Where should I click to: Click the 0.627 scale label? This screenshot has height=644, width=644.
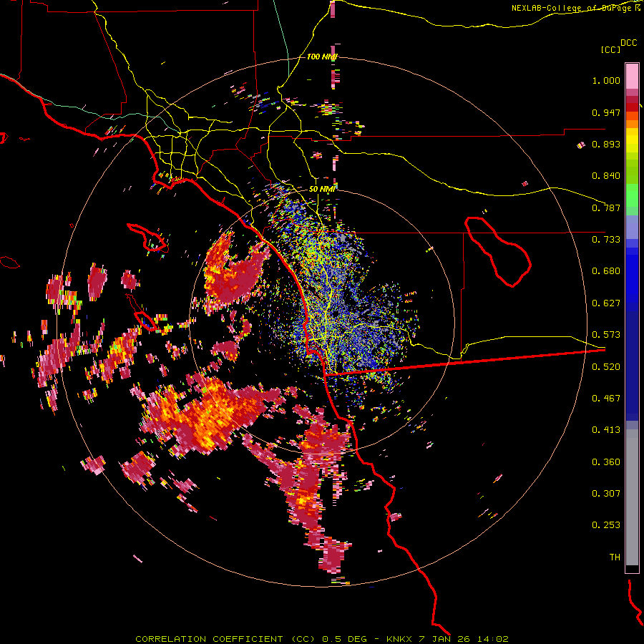coord(606,303)
